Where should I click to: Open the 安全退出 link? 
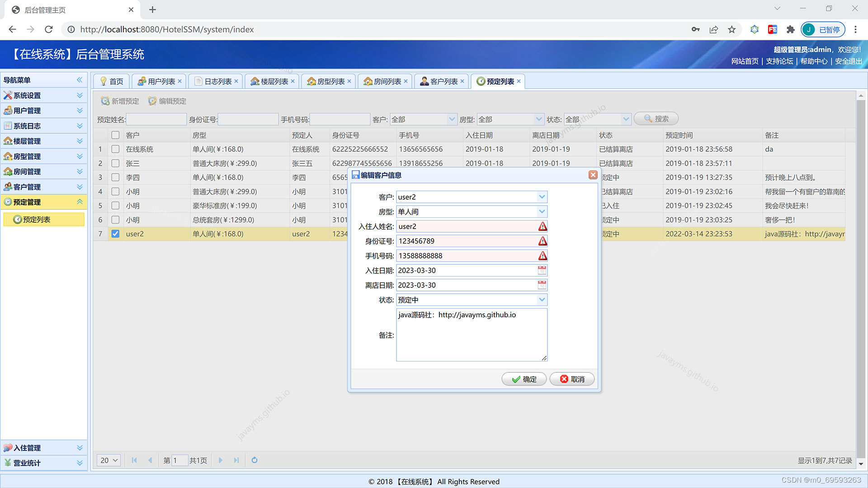(x=849, y=61)
